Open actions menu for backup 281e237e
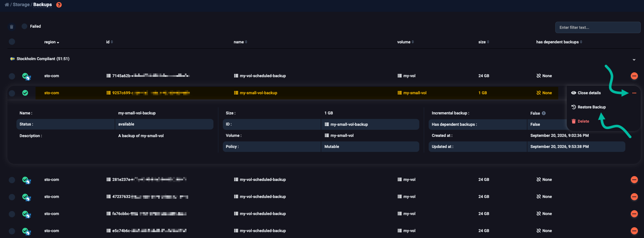 634,180
